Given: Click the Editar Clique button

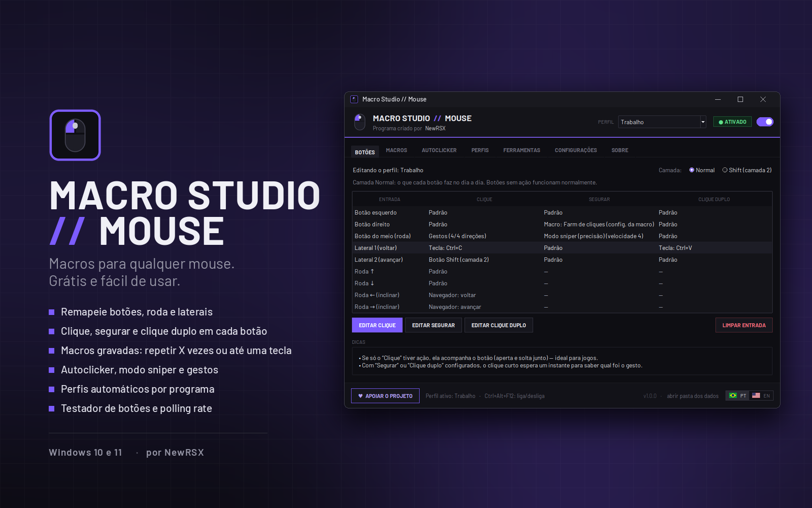Looking at the screenshot, I should (x=377, y=325).
